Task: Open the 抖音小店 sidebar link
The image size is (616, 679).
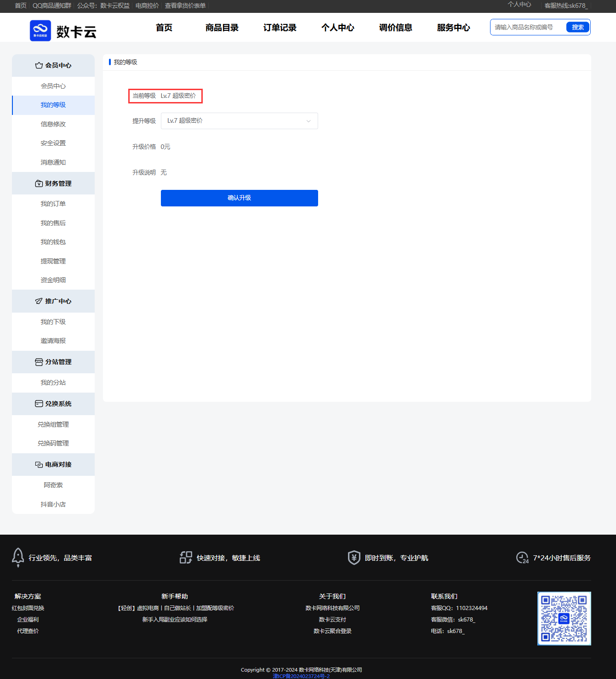Action: [x=53, y=504]
